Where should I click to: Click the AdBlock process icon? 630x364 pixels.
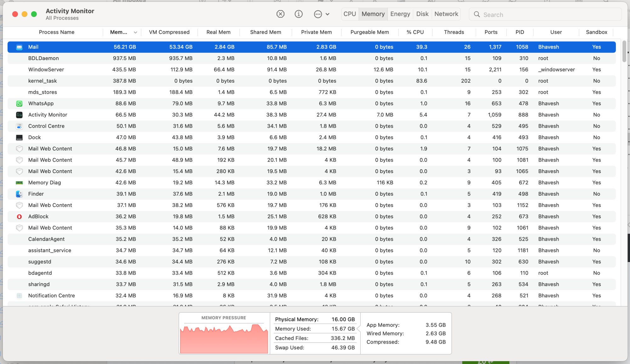pos(19,216)
